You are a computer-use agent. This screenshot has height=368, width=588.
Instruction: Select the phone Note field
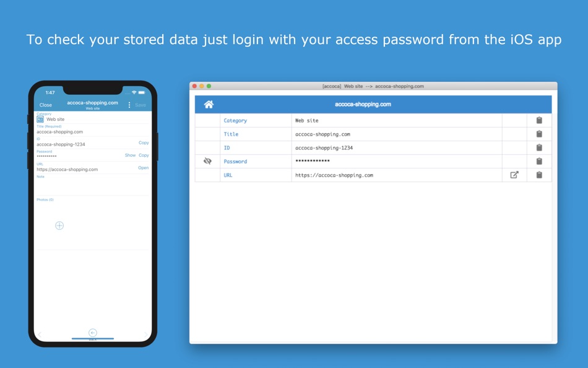(93, 186)
